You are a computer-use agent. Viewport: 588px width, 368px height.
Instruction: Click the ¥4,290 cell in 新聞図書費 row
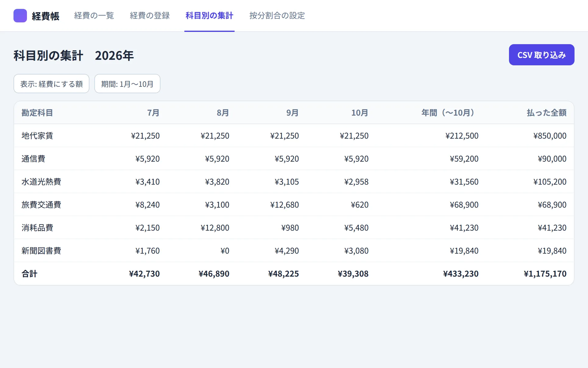(287, 251)
